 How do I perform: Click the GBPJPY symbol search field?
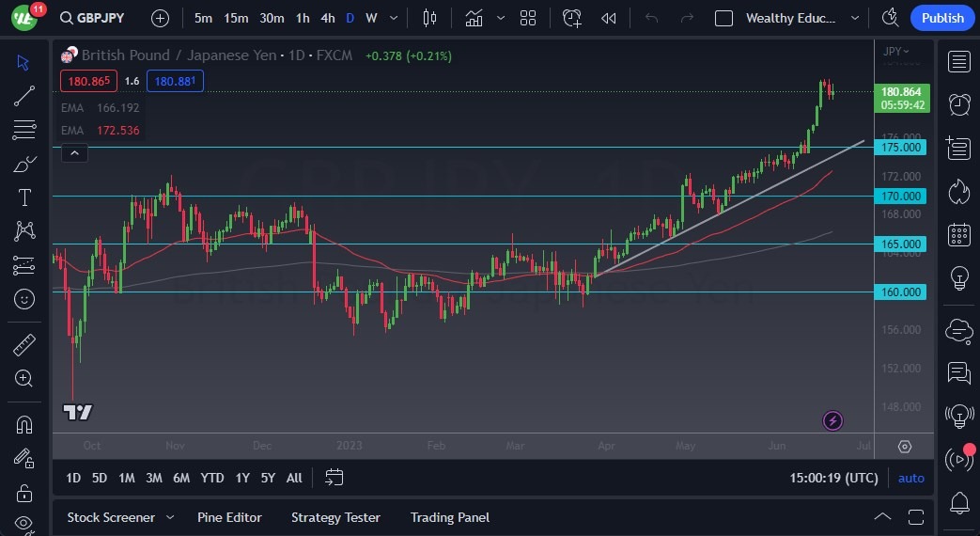pyautogui.click(x=96, y=18)
